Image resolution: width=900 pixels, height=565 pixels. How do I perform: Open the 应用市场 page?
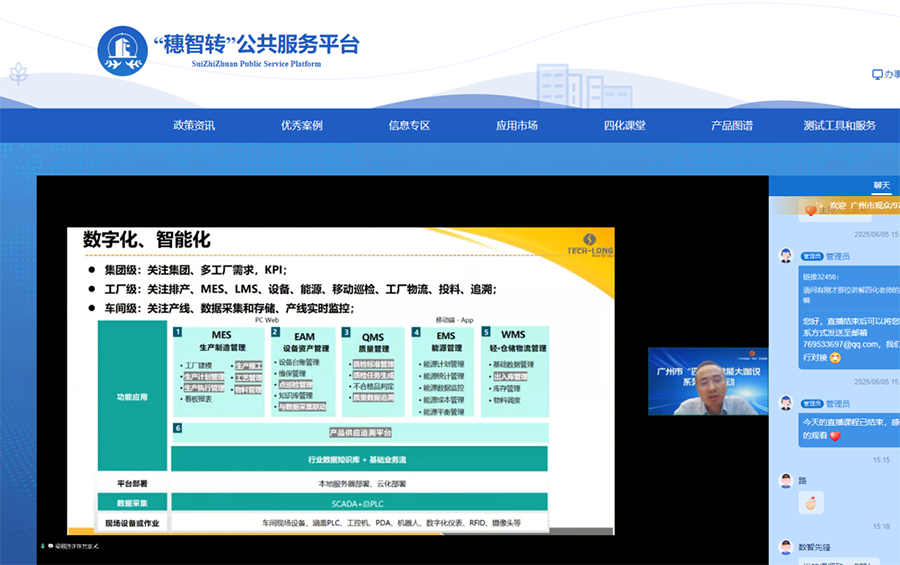click(517, 125)
